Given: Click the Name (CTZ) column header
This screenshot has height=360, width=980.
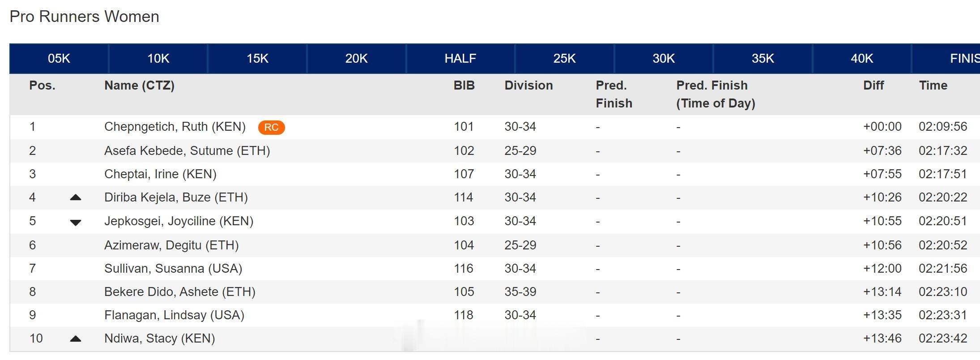Looking at the screenshot, I should tap(139, 86).
